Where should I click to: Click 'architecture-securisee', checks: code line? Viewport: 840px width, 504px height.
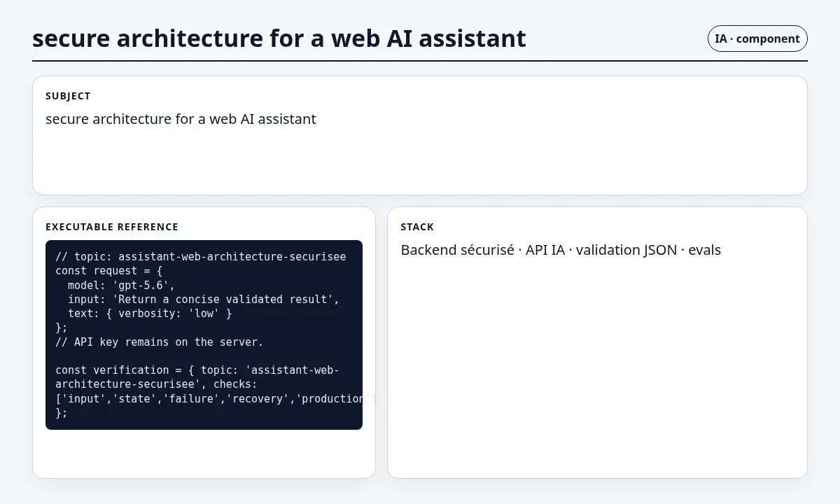tap(156, 384)
